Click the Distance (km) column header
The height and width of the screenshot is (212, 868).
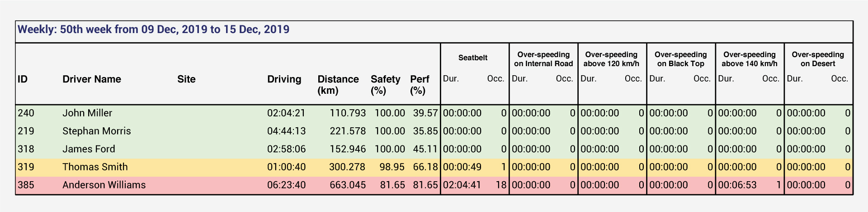click(x=338, y=85)
